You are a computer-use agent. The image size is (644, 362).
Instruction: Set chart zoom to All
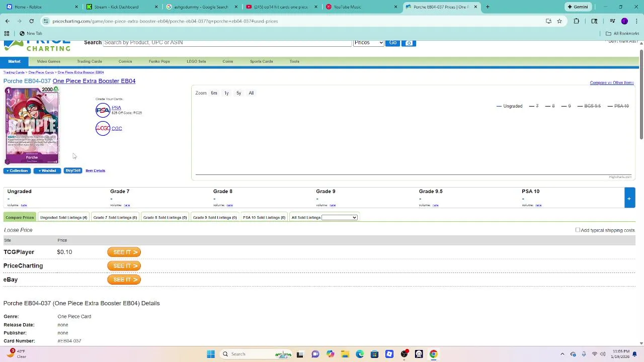click(251, 93)
